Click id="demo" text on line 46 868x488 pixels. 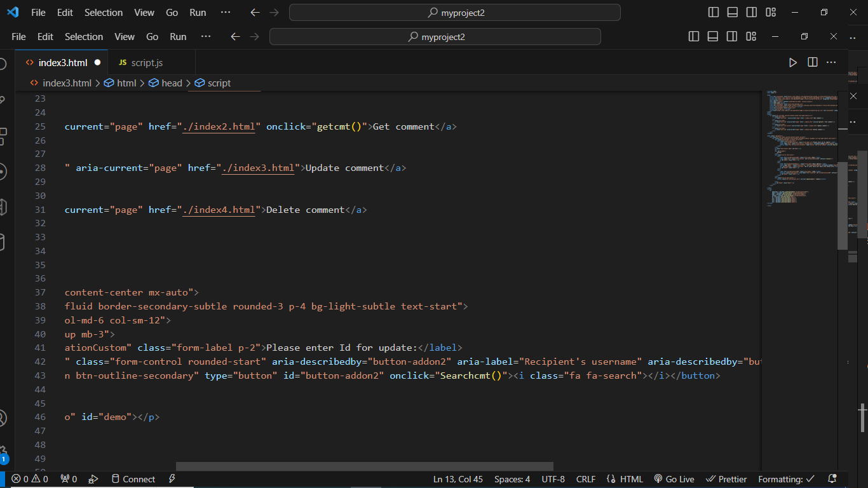107,417
